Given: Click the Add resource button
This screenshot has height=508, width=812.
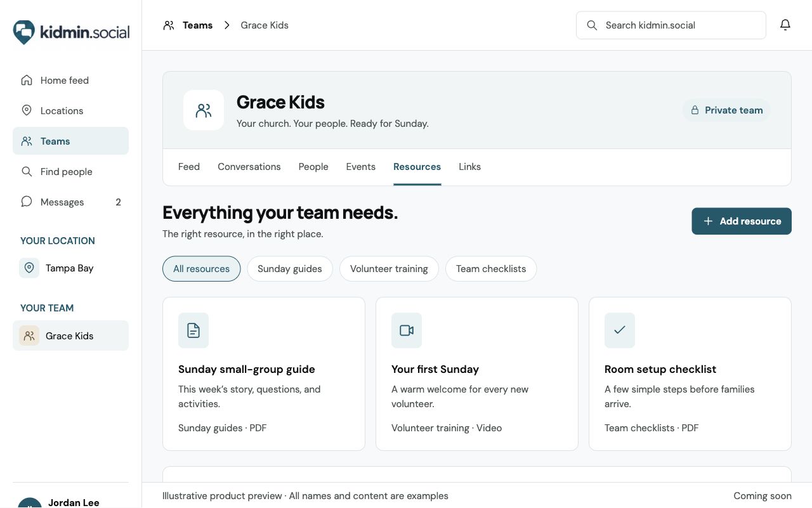Looking at the screenshot, I should click(742, 221).
